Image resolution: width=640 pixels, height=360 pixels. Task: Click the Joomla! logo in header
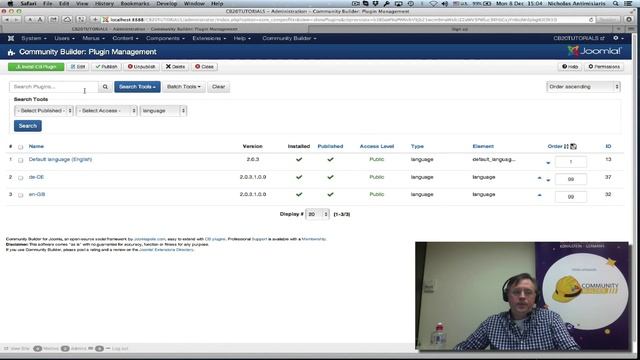tap(594, 51)
